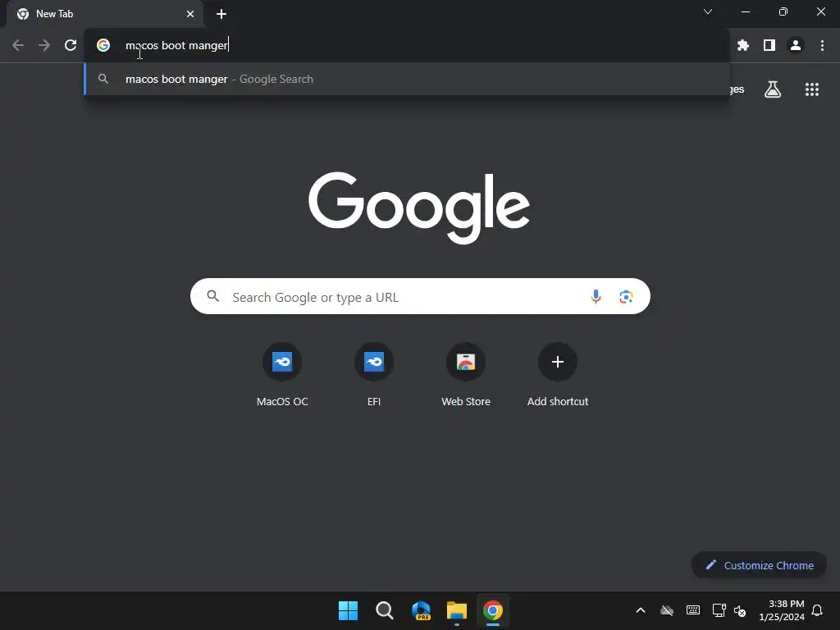Open the Search Labs flask icon

pyautogui.click(x=773, y=89)
